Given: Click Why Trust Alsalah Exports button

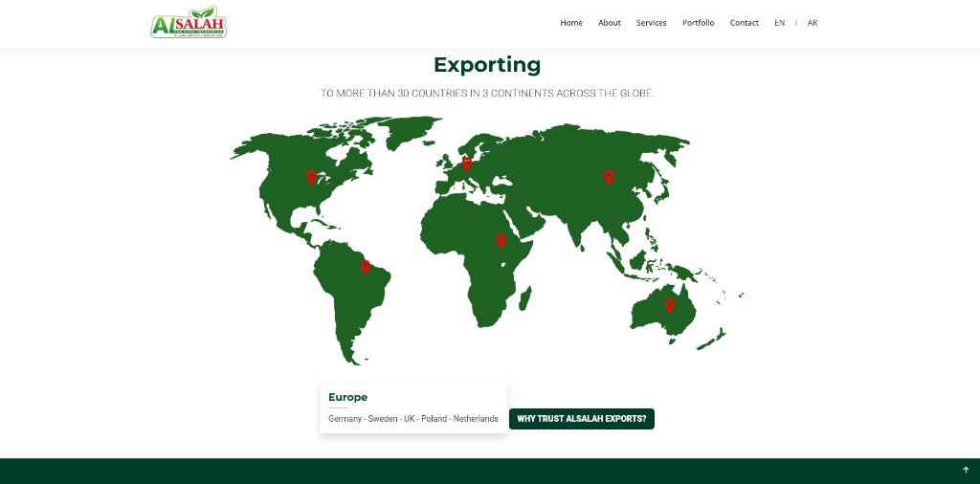Looking at the screenshot, I should 582,419.
